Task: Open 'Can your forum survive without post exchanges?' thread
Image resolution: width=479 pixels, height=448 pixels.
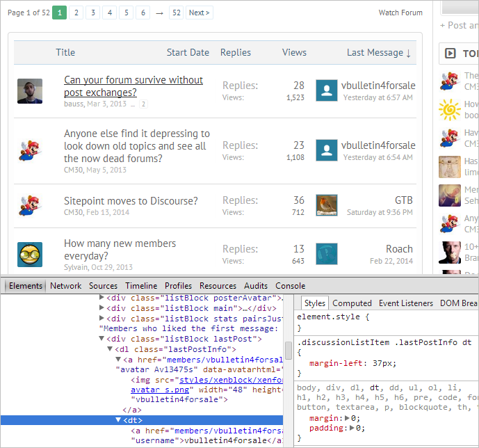Action: coord(133,86)
